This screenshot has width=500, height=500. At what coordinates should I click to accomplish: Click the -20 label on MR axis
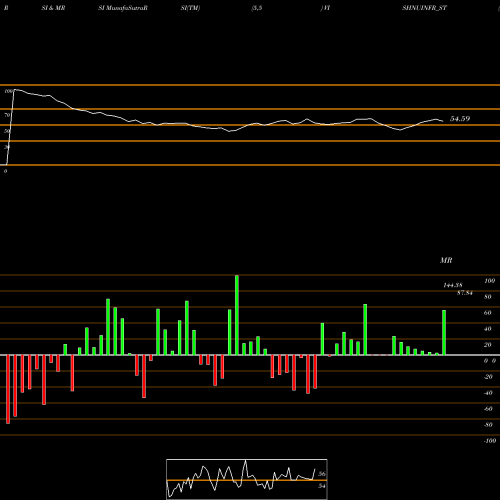coord(488,377)
